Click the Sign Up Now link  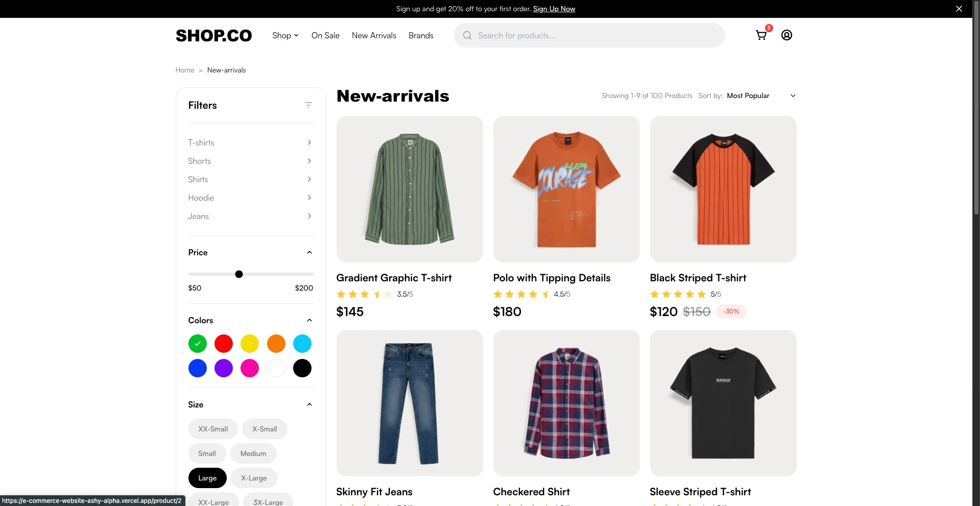[554, 9]
